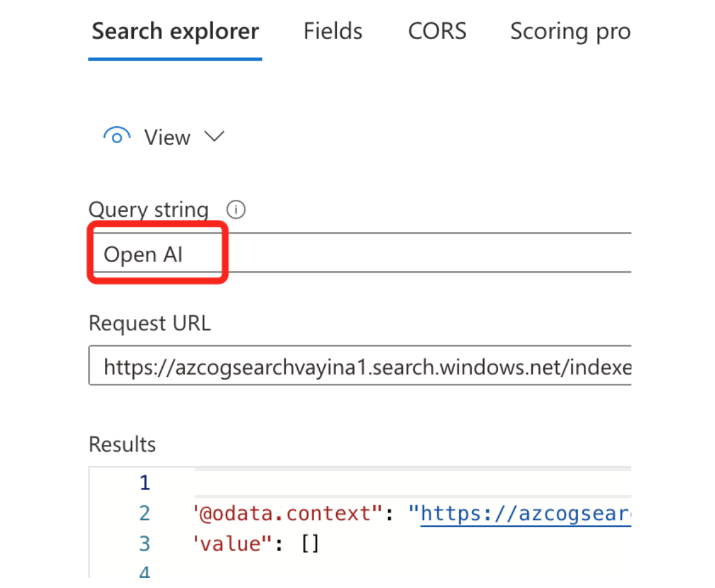The height and width of the screenshot is (588, 715).
Task: Open the Fields tab
Action: click(x=333, y=31)
